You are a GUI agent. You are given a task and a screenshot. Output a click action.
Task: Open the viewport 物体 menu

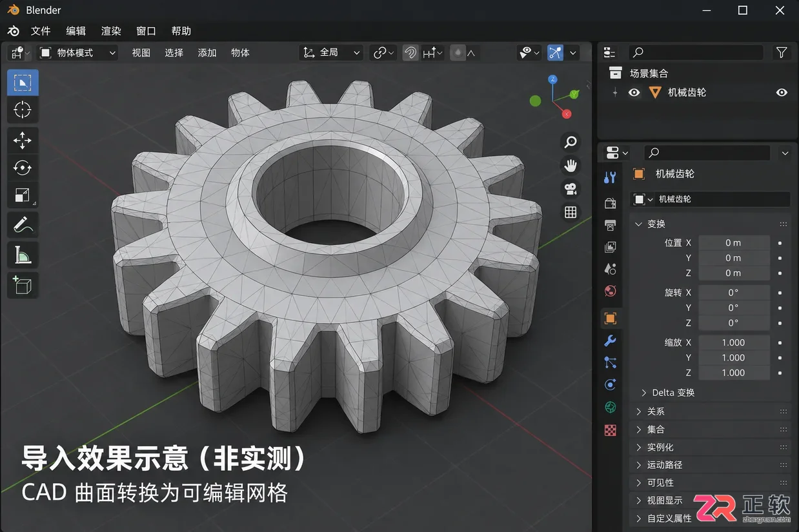coord(240,53)
